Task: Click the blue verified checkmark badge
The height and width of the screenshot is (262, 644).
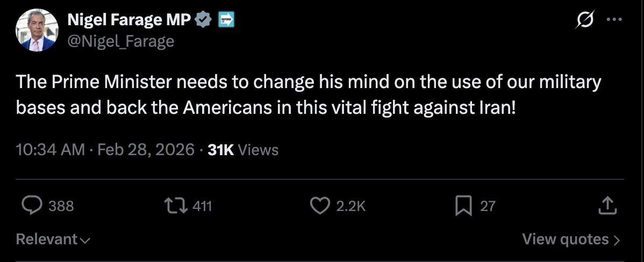Action: [203, 20]
